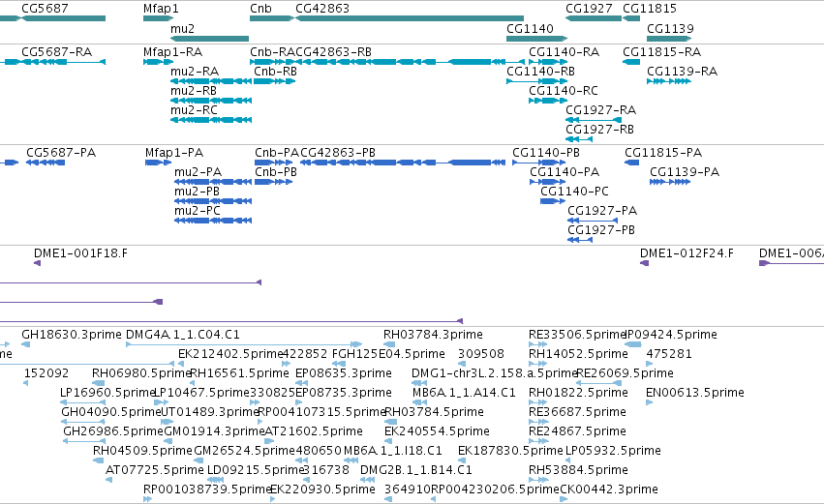
Task: Select the GH18630.3prime EST label
Action: tap(72, 335)
